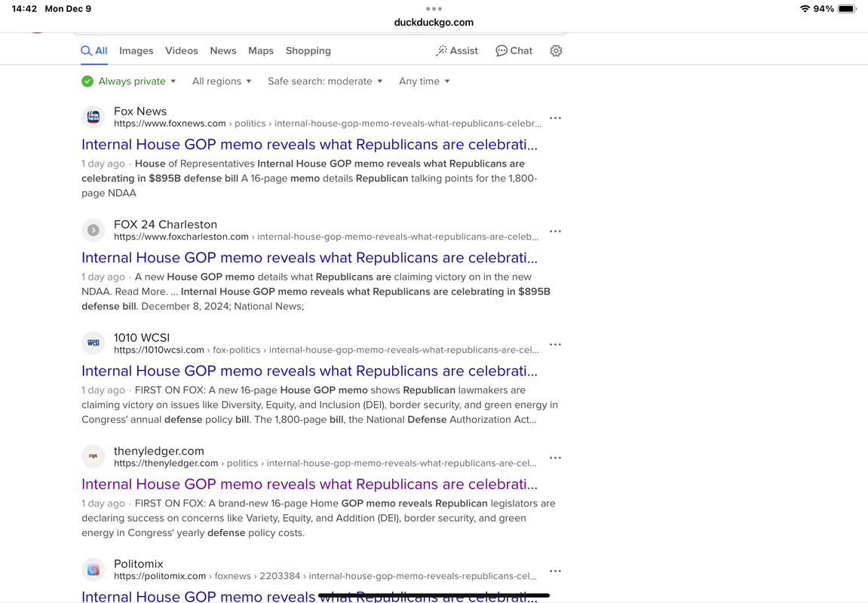The image size is (868, 603).
Task: Open the Politomix headline link
Action: 309,596
